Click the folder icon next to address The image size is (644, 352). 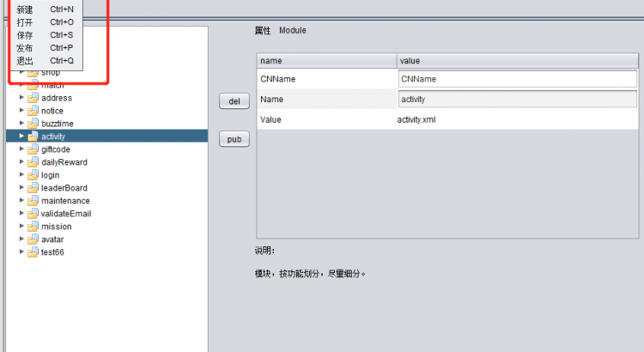click(33, 98)
